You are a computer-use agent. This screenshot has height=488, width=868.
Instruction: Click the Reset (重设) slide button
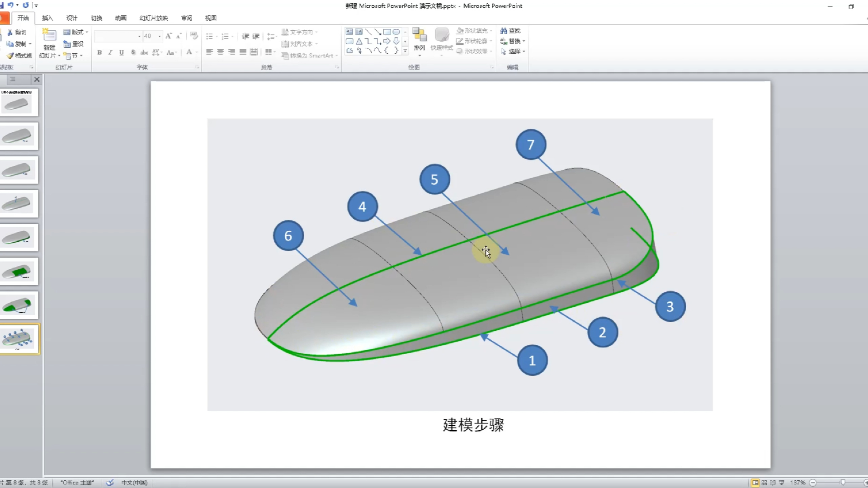click(x=74, y=44)
